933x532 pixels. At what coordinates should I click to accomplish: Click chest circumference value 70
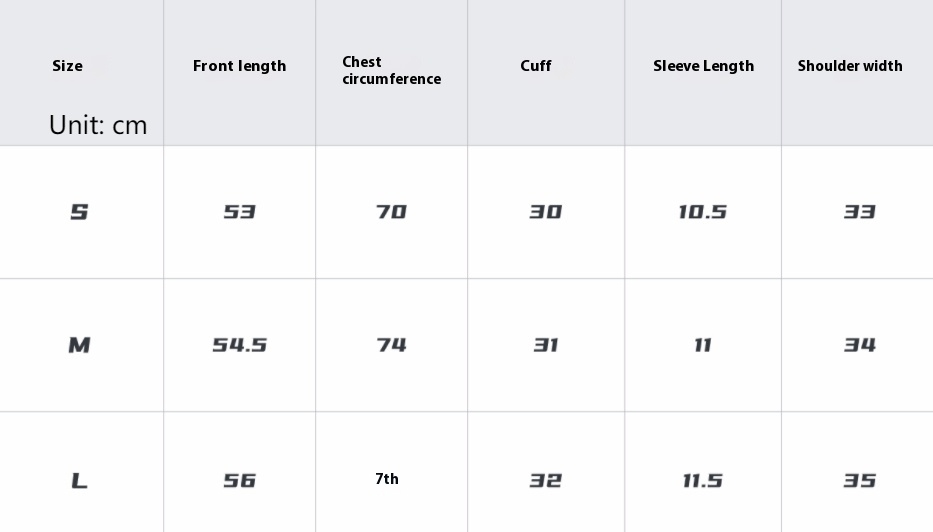392,212
